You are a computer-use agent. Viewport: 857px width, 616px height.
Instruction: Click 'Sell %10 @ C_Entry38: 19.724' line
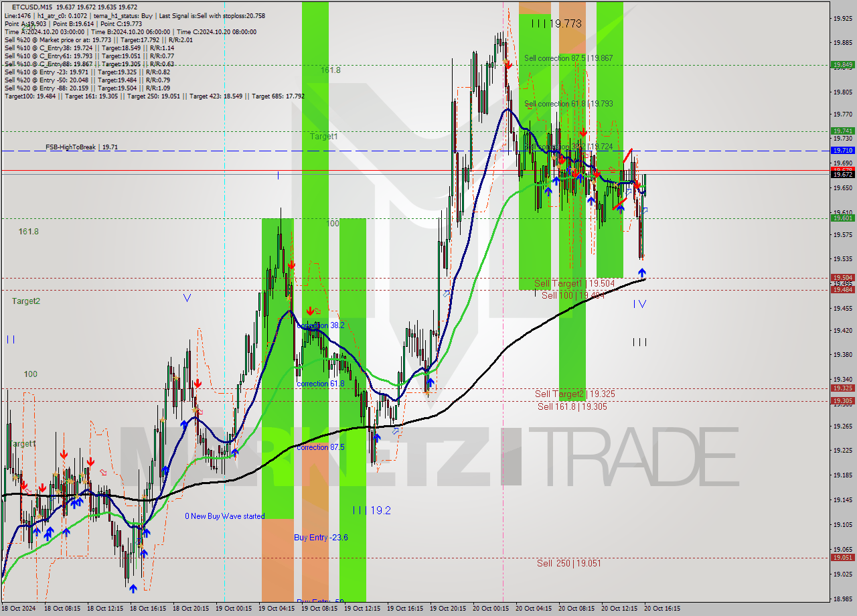pyautogui.click(x=89, y=48)
